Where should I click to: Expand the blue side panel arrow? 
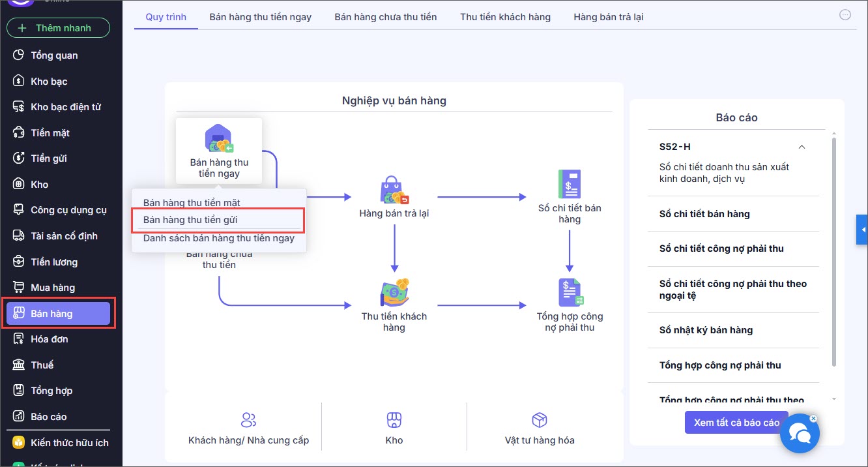point(862,230)
